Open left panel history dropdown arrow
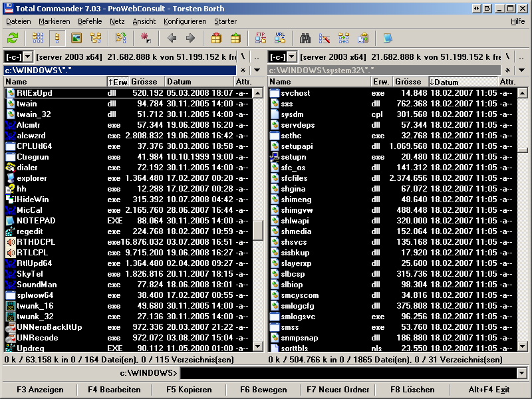Viewport: 532px width, 399px height. click(x=257, y=70)
